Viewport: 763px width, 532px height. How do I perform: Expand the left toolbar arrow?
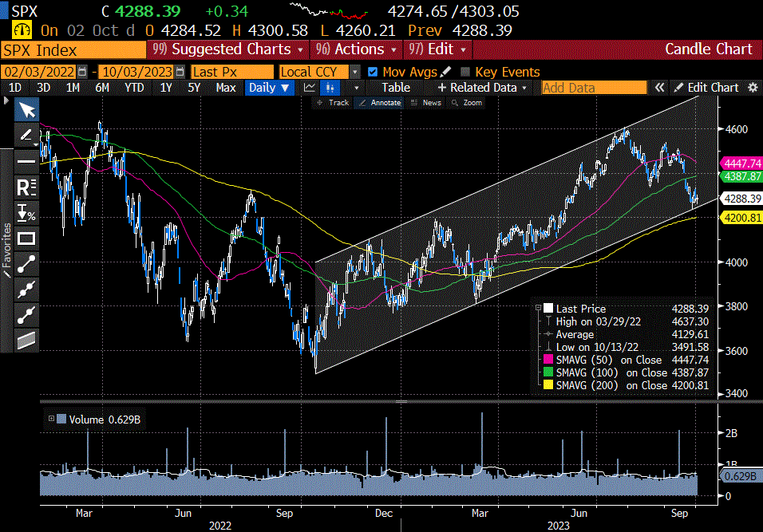[6, 100]
